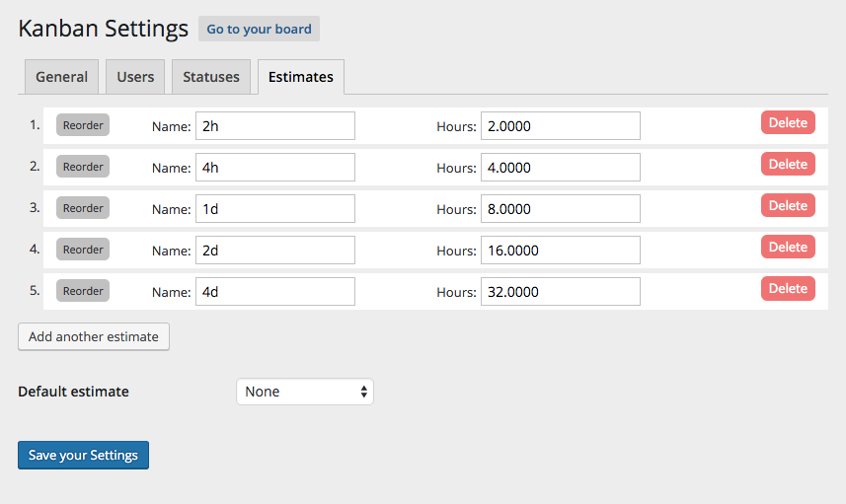Image resolution: width=846 pixels, height=504 pixels.
Task: Follow the Go to your board link
Action: pos(259,29)
